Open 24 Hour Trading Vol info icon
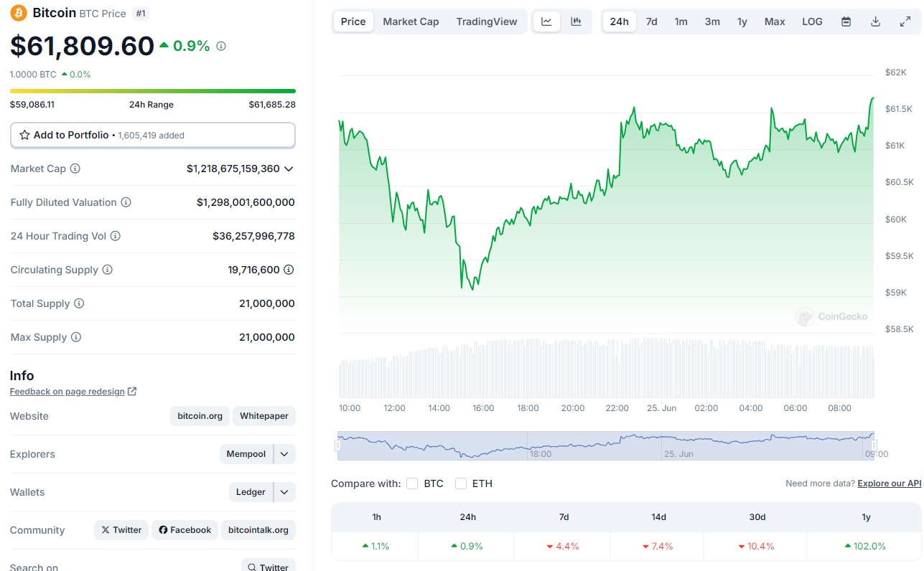924x571 pixels. pyautogui.click(x=116, y=236)
